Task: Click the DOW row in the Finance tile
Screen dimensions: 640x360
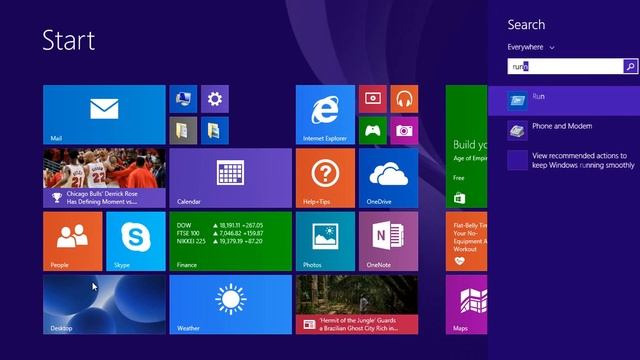Action: click(220, 225)
